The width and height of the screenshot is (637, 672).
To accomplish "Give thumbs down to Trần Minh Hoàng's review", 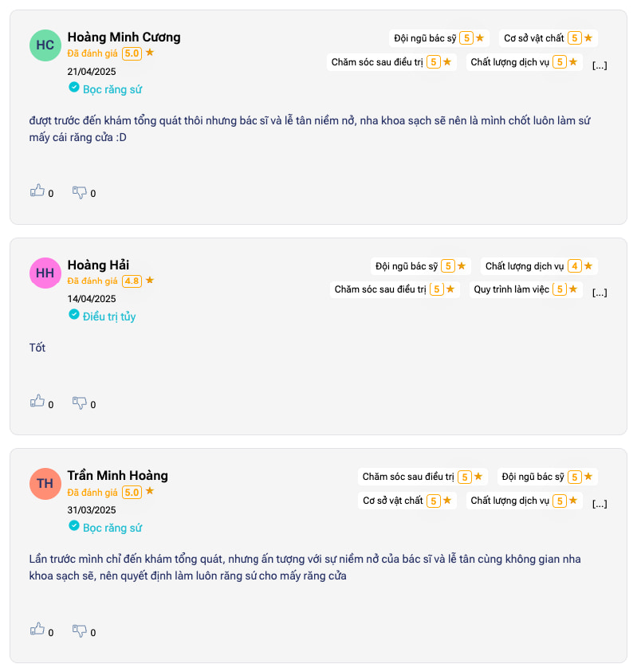I will 80,630.
